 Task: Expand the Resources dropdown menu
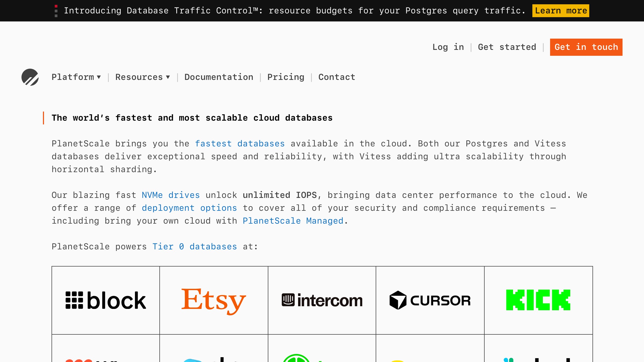click(142, 77)
